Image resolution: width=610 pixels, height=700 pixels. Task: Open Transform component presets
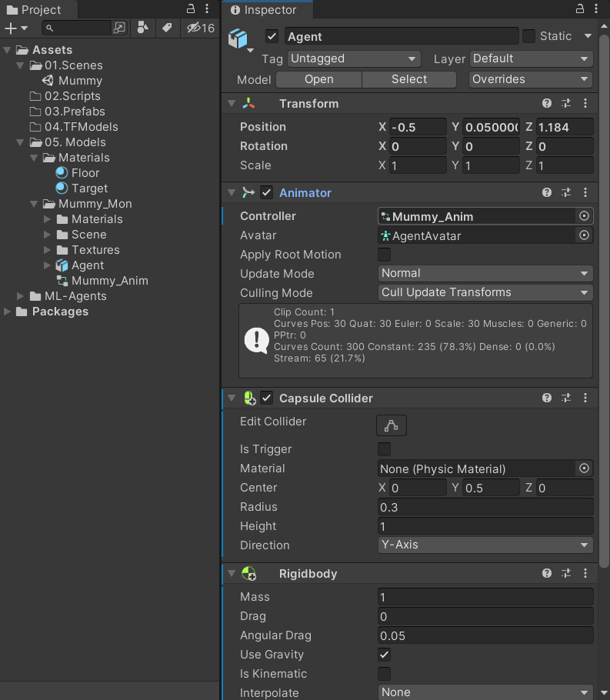pos(566,104)
